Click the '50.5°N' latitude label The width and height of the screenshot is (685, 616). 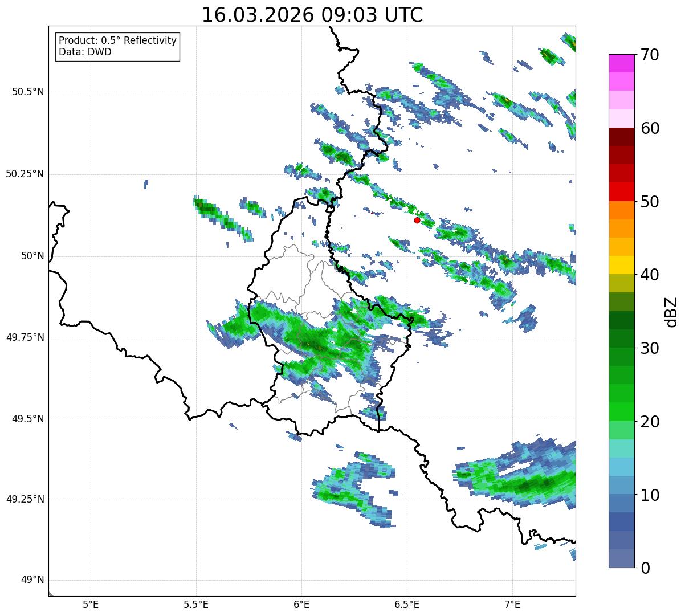click(x=28, y=92)
